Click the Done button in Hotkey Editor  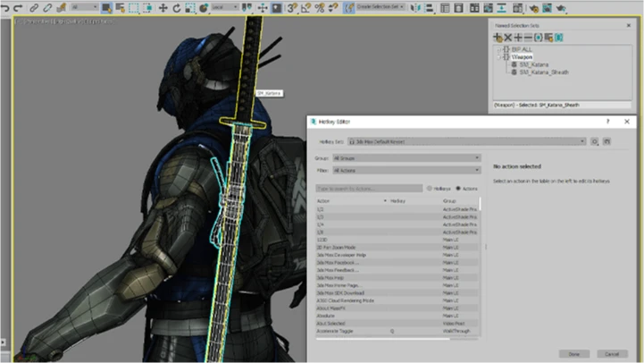click(574, 354)
